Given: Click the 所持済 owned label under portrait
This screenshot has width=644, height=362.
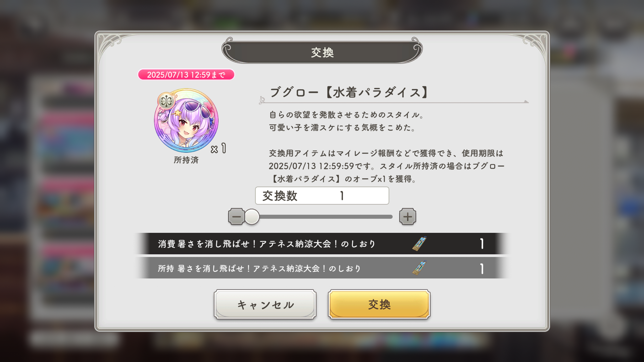Looking at the screenshot, I should tap(186, 160).
